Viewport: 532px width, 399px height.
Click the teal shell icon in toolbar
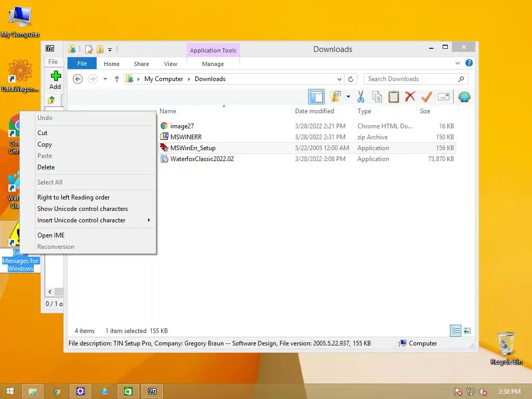point(464,97)
